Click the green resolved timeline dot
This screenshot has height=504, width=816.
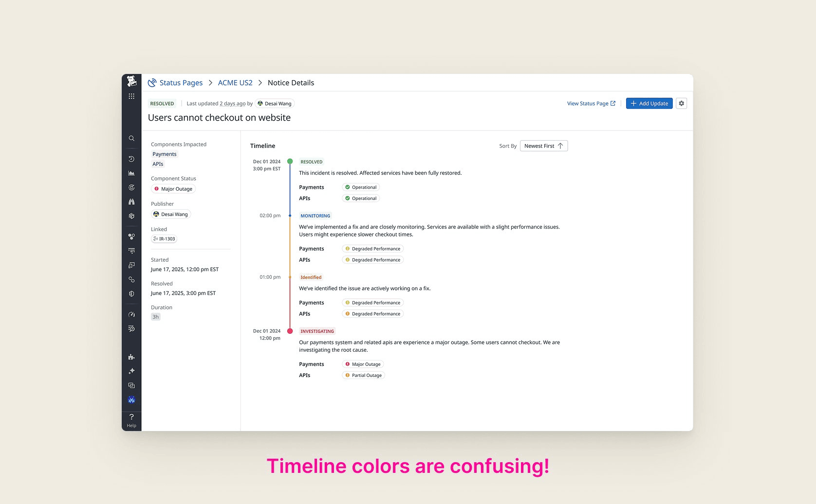[290, 162]
